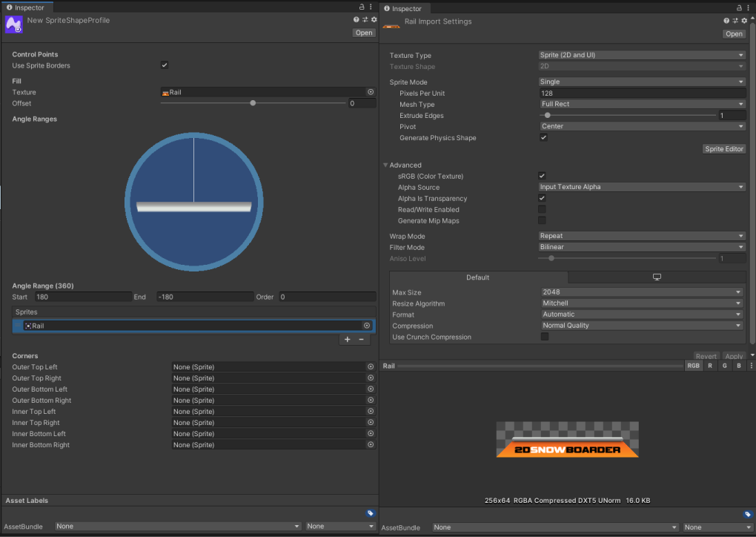Screen dimensions: 756x537
Task: Click object picker for Outer Top Left
Action: 371,367
